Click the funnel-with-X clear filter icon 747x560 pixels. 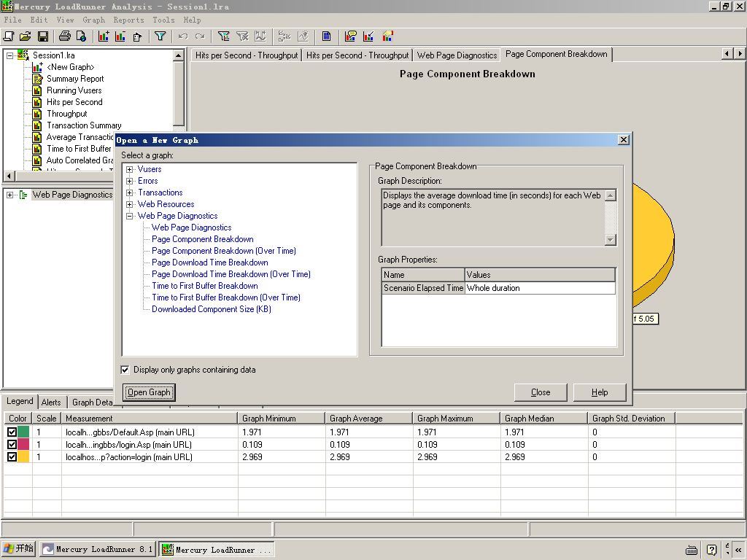coord(242,36)
